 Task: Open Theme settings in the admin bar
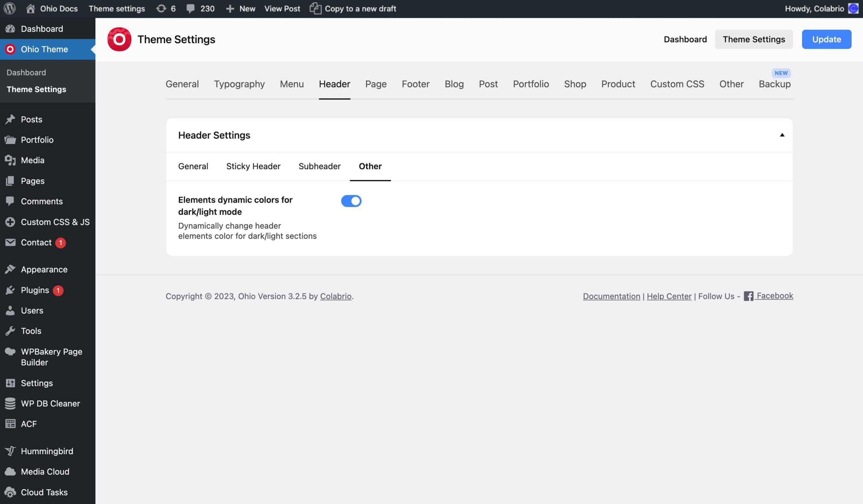click(x=117, y=8)
